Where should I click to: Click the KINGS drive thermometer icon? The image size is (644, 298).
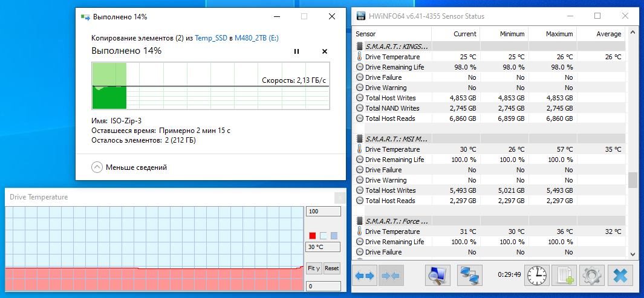(x=359, y=57)
